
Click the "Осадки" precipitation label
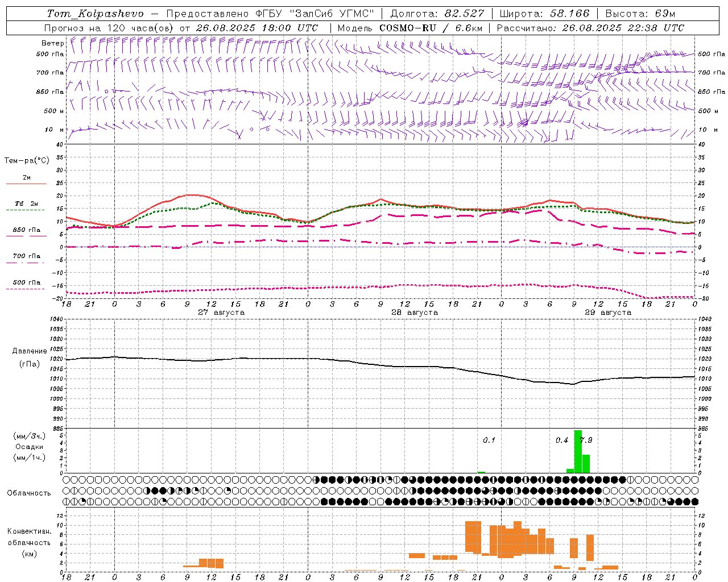tap(29, 447)
